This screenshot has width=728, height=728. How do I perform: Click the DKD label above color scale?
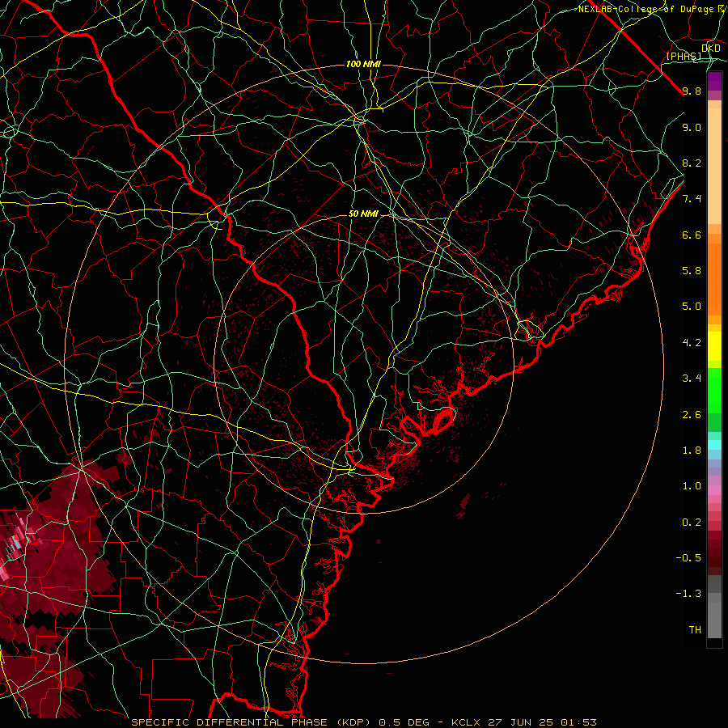[x=711, y=49]
